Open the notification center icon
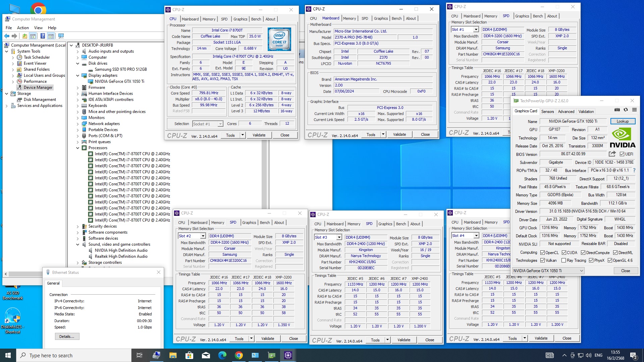Screen dimensions: 644x362 tap(633, 355)
